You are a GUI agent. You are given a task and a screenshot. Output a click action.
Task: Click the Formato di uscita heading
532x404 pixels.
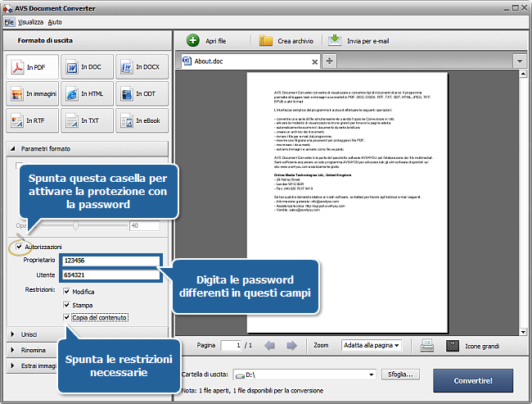click(45, 40)
